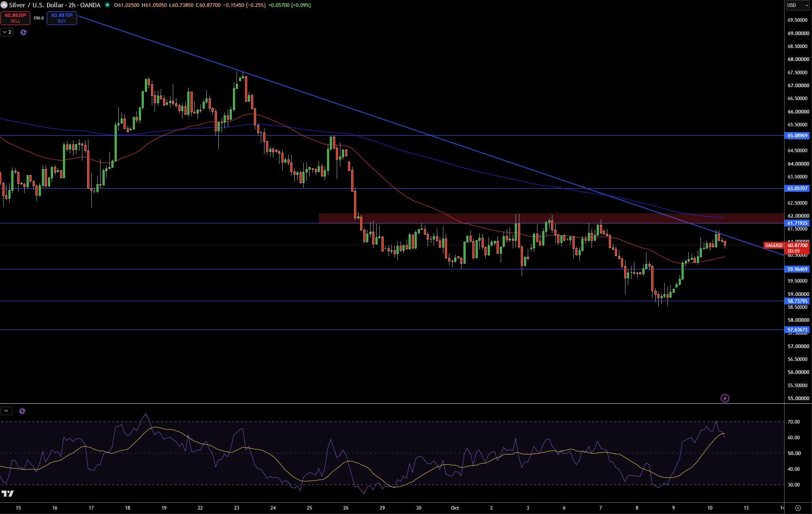Click the 57.63673 price level label
Screen dimensions: 812x514
(797, 330)
